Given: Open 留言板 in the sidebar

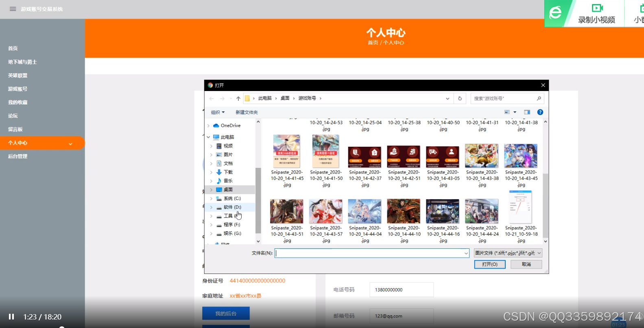Looking at the screenshot, I should point(15,129).
